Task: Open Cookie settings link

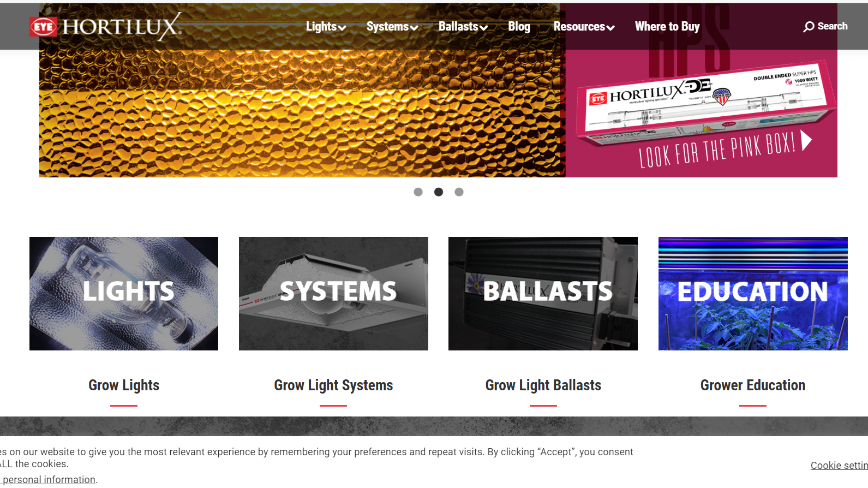Action: coord(839,466)
